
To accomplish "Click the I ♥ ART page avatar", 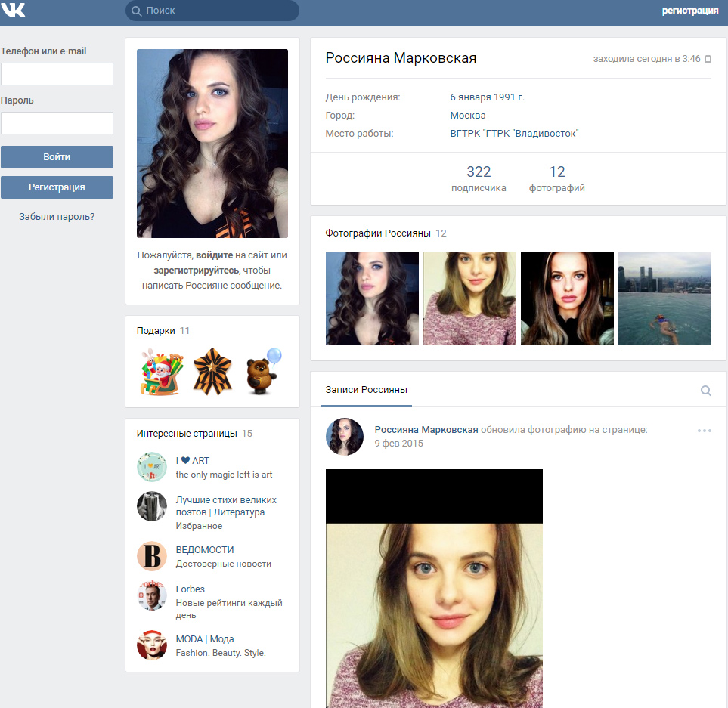I will [x=152, y=467].
